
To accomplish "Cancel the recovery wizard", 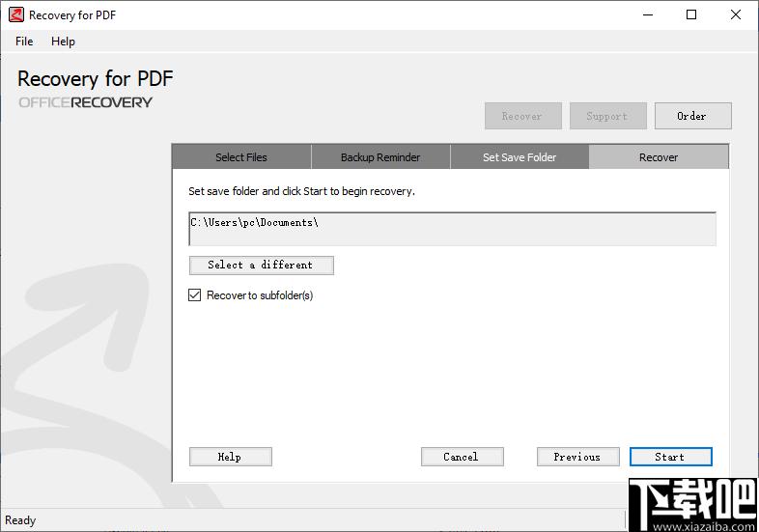I will [x=463, y=457].
